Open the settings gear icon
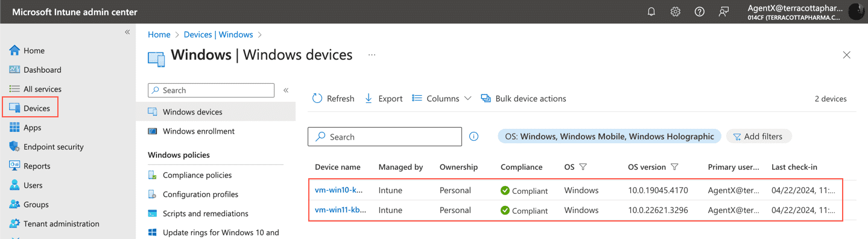This screenshot has height=239, width=868. click(x=676, y=12)
